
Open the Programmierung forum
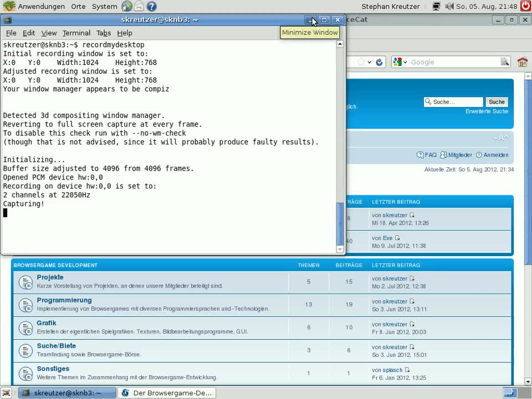(x=64, y=300)
